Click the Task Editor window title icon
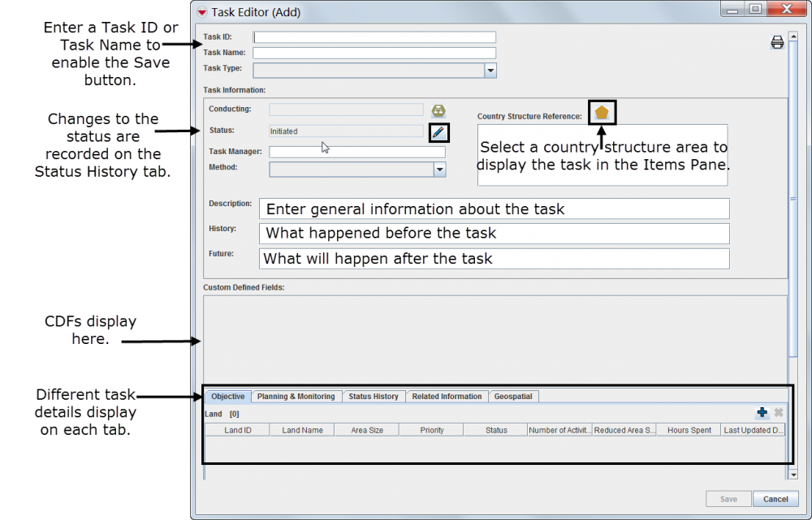This screenshot has height=520, width=812. coord(201,11)
